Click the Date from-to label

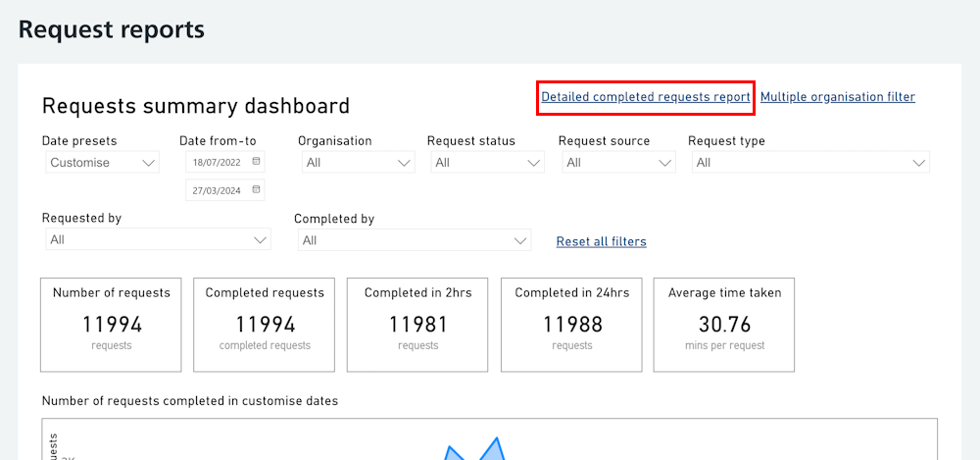[218, 141]
